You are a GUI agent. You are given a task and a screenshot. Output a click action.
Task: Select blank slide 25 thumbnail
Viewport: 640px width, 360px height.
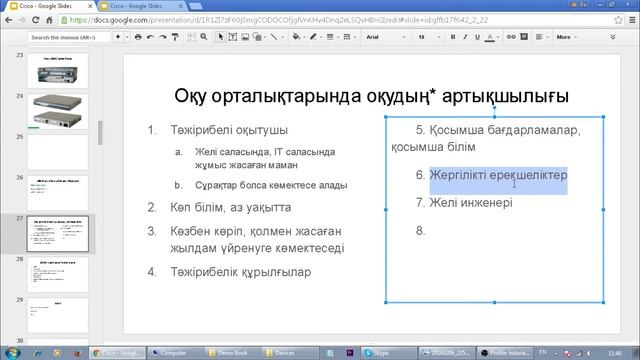[x=58, y=152]
